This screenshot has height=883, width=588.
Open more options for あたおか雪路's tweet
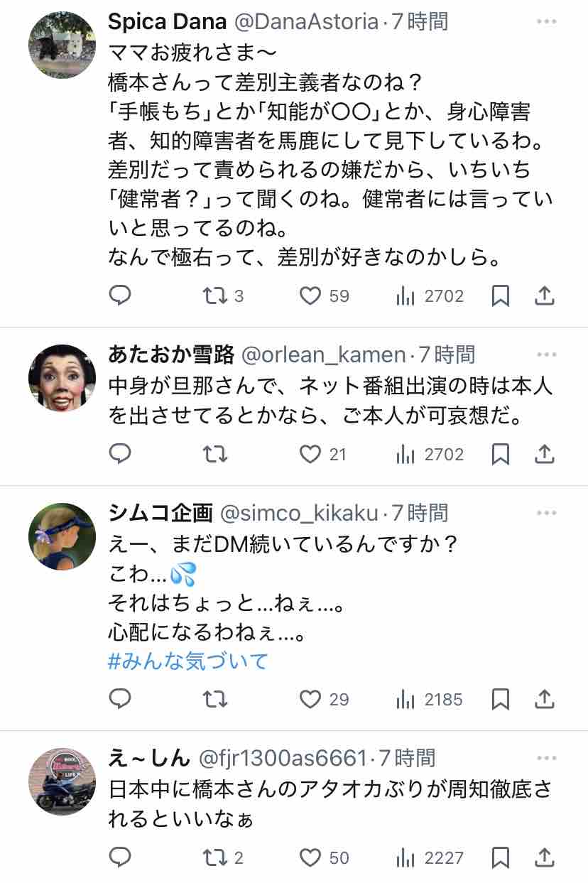[x=546, y=354]
